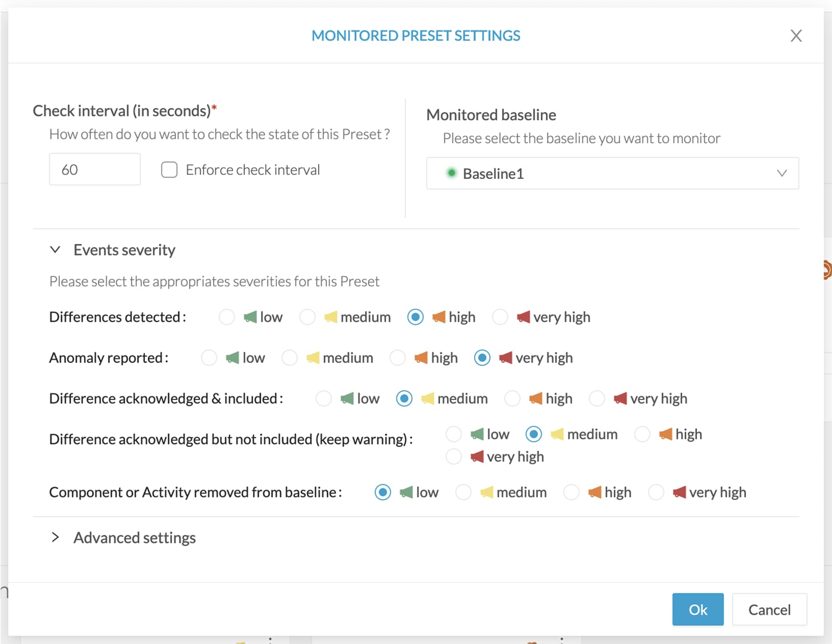This screenshot has height=644, width=832.
Task: Click the check interval input showing 60
Action: click(x=94, y=170)
